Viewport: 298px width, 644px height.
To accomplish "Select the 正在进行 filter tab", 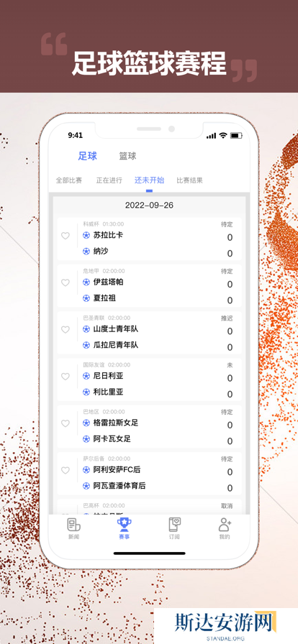I will [x=109, y=180].
